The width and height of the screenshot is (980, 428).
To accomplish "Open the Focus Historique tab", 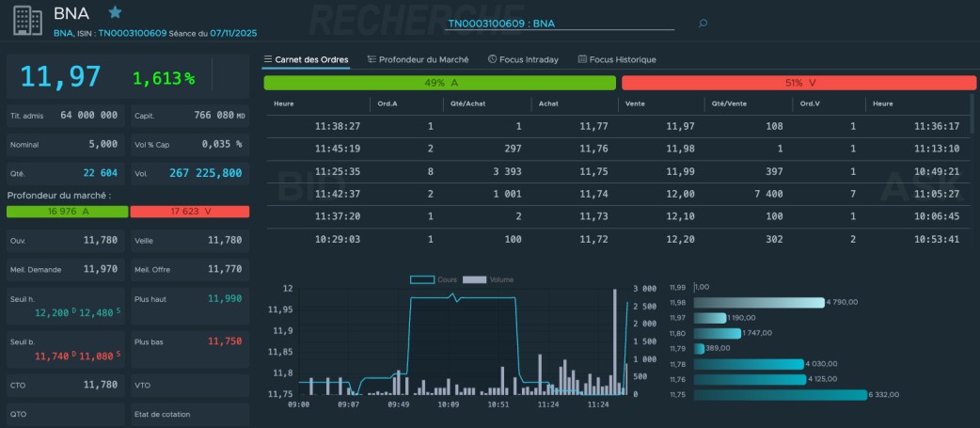I will (x=622, y=59).
